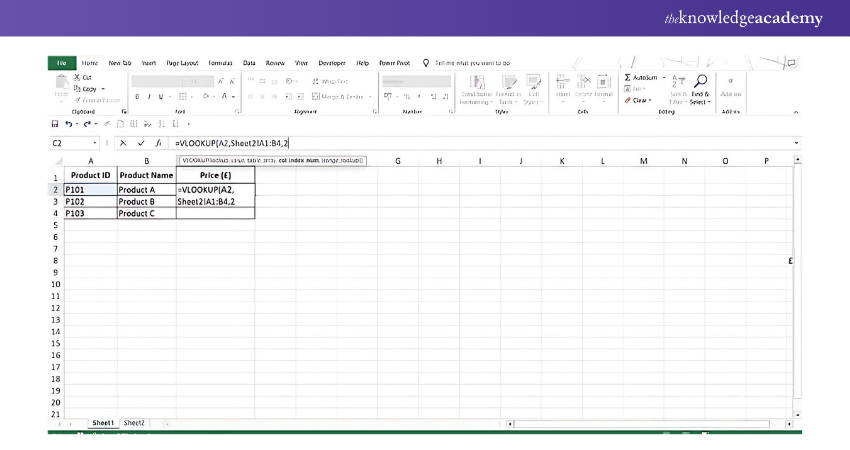Click the Cut scissors icon
The width and height of the screenshot is (850, 450).
[x=77, y=77]
